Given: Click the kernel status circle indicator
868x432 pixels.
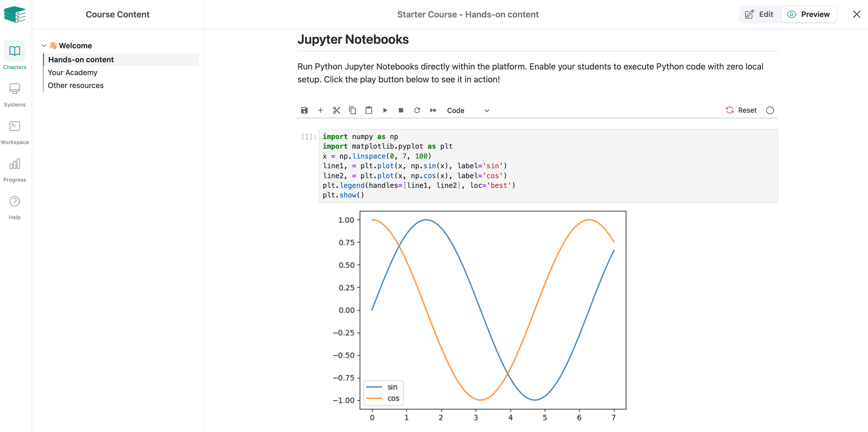Looking at the screenshot, I should [770, 111].
